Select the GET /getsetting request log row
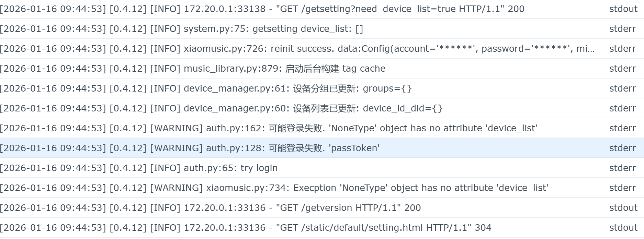The width and height of the screenshot is (644, 239). coord(262,9)
